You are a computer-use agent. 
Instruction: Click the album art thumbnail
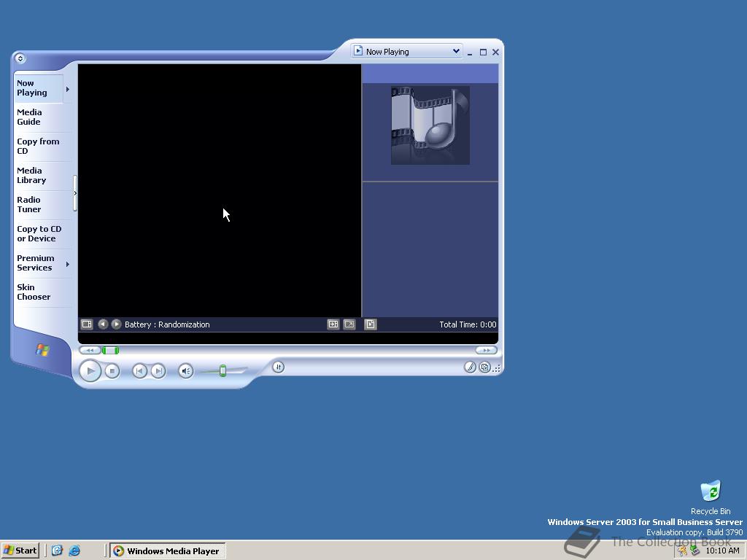point(430,125)
